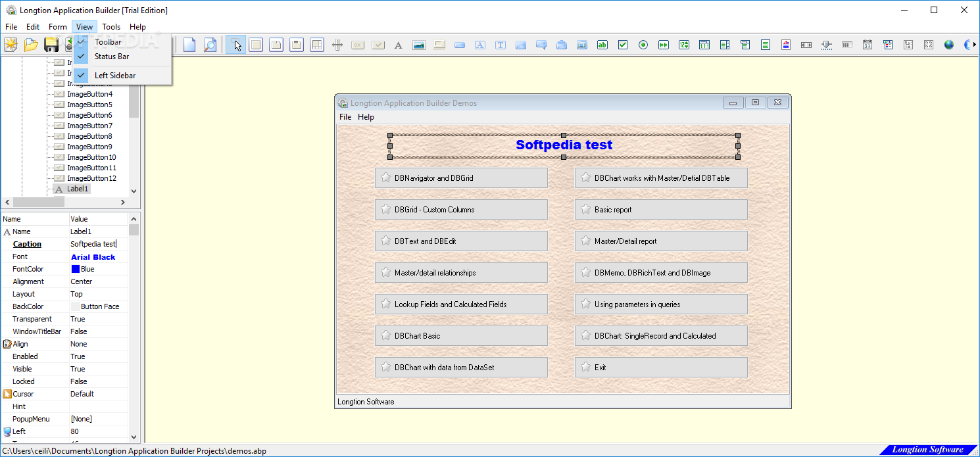Select the grid panel component icon

(317, 45)
